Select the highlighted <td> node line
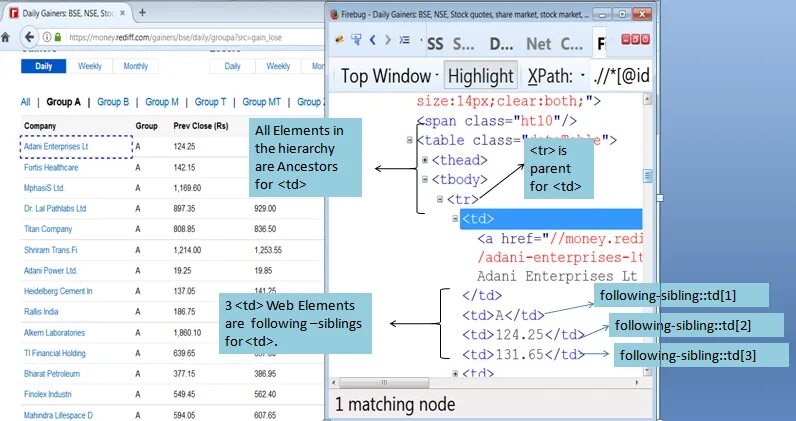The image size is (796, 421). tap(551, 219)
